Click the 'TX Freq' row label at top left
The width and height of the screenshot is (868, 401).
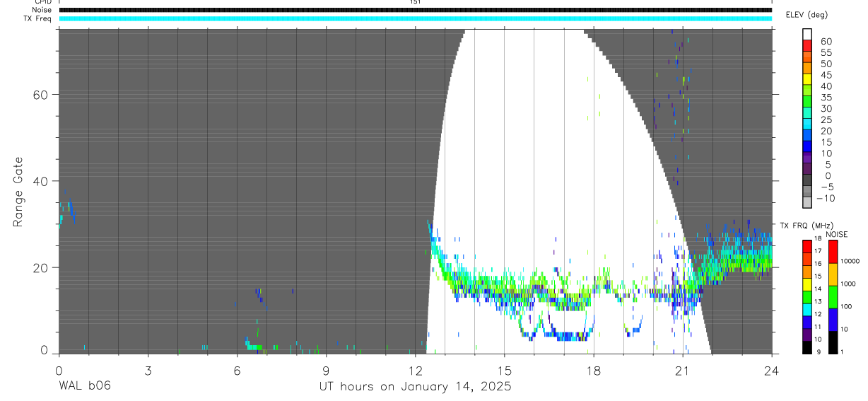pyautogui.click(x=38, y=18)
